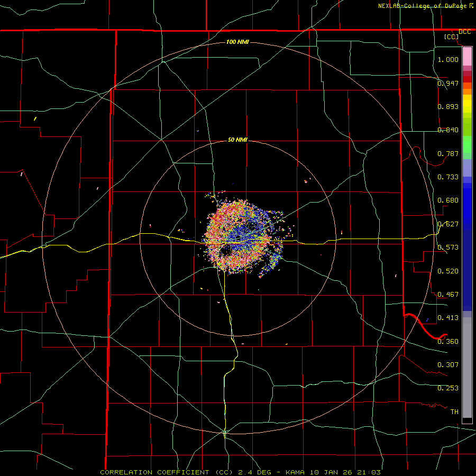The width and height of the screenshot is (476, 476).
Task: Click the 0.733 legend value
Action: point(448,177)
